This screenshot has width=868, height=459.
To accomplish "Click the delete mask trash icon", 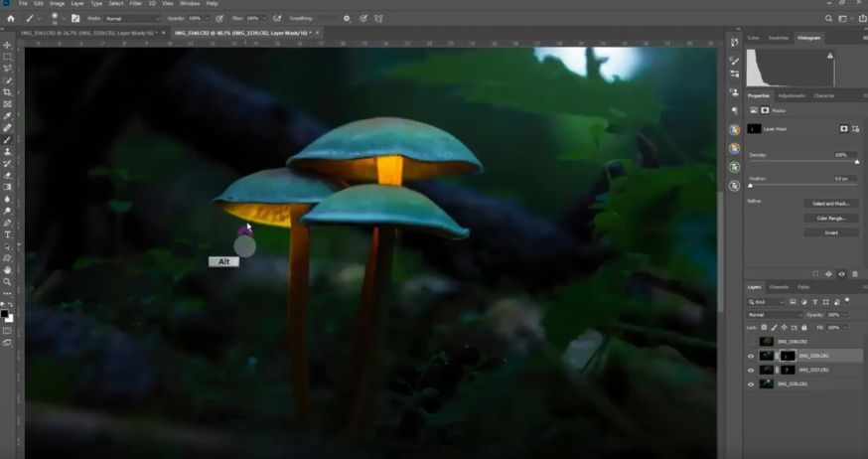I will (x=855, y=274).
